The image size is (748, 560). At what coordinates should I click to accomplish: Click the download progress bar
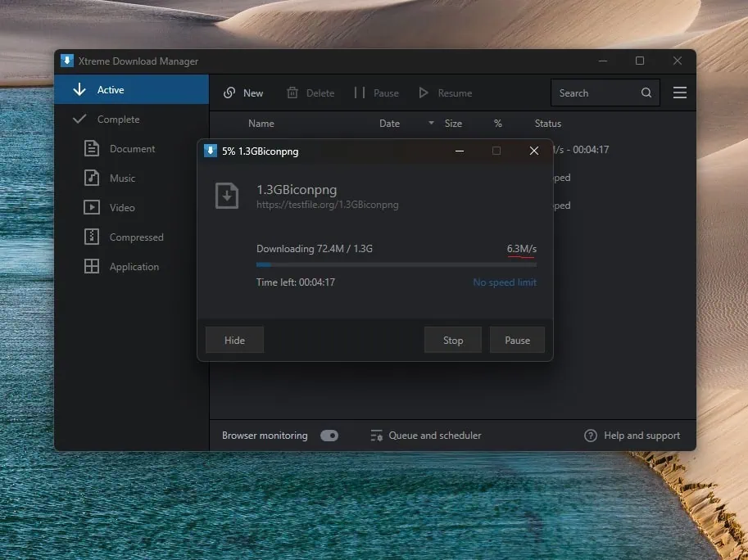[x=397, y=264]
